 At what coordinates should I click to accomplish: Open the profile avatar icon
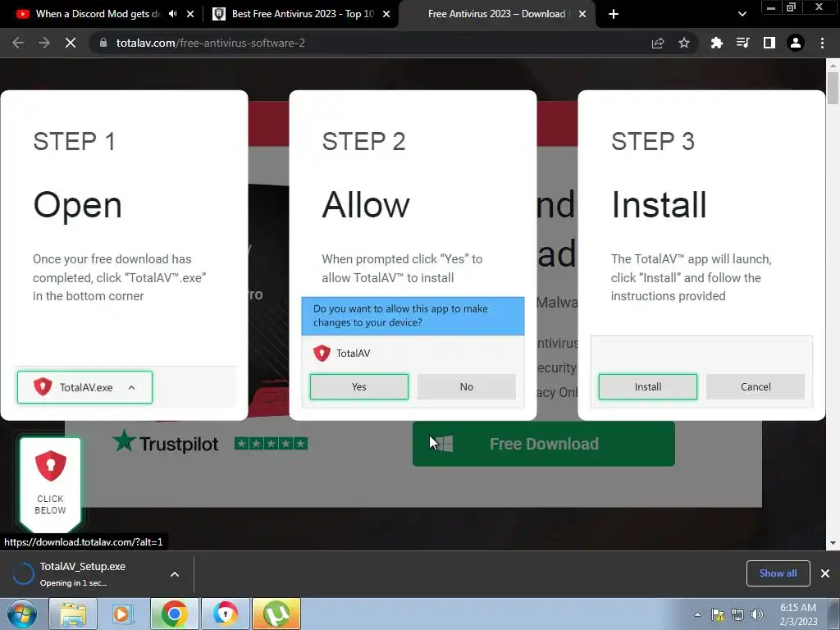click(796, 43)
